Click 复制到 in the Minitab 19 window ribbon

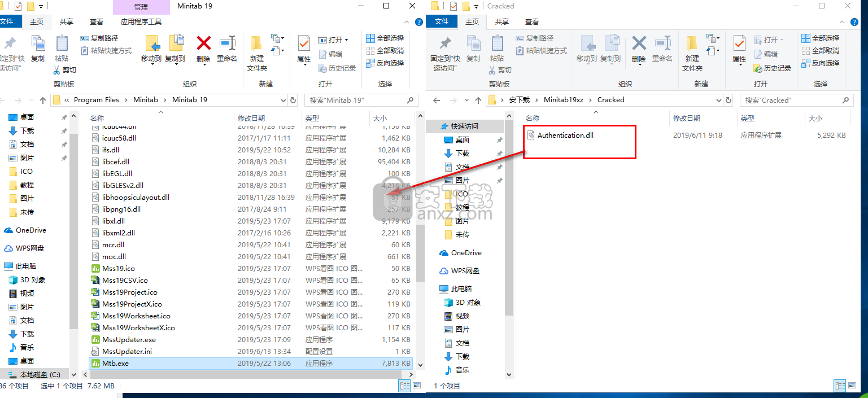click(x=175, y=49)
